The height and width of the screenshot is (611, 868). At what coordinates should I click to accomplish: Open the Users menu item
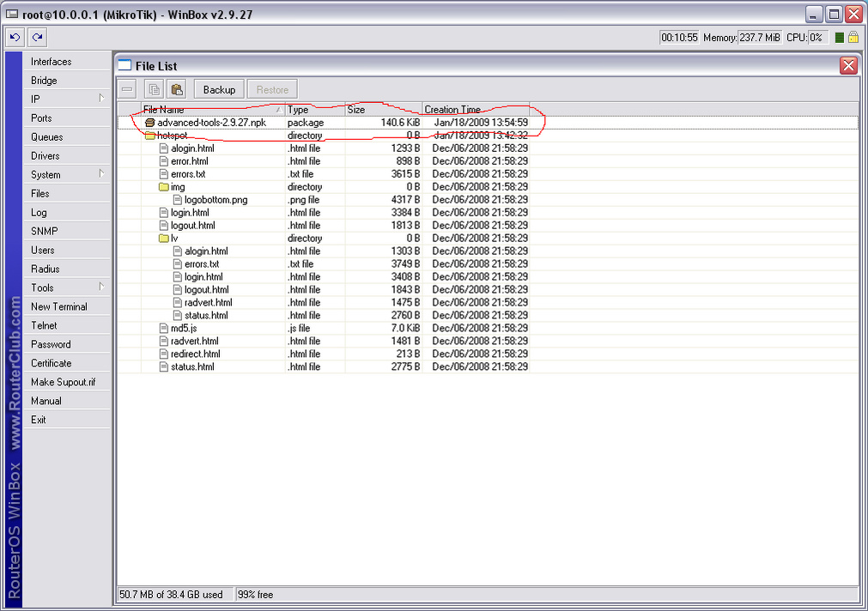66,250
